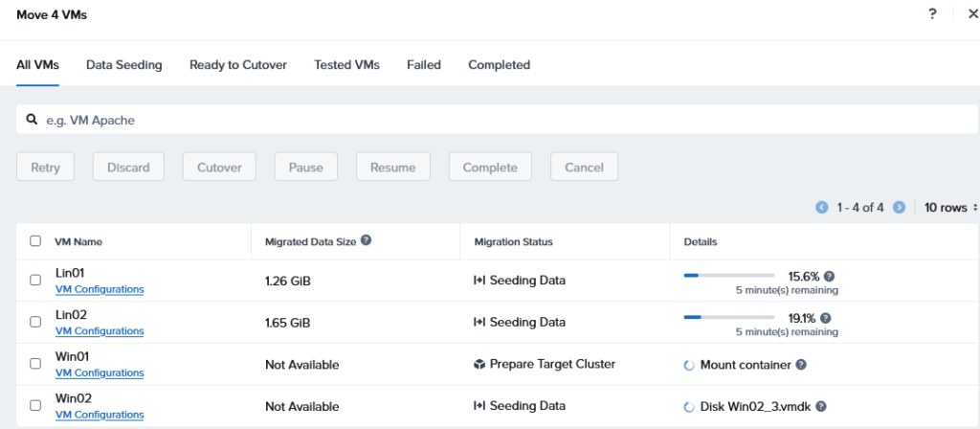980x429 pixels.
Task: Select the Lin01 VM checkbox
Action: click(35, 281)
